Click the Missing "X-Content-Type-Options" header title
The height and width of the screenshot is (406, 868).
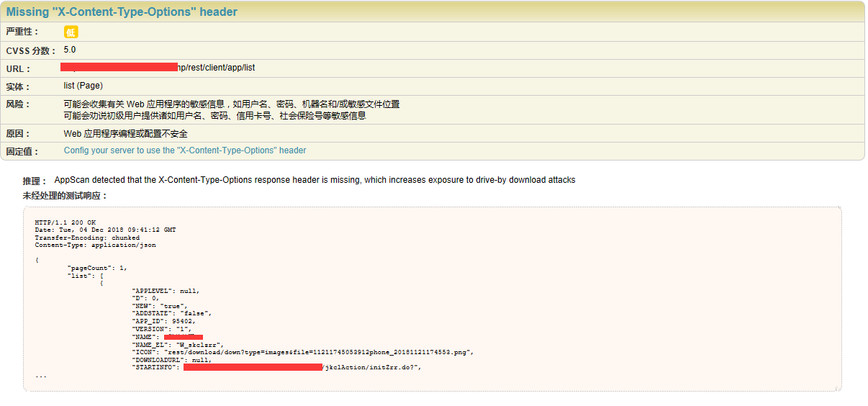(x=122, y=12)
